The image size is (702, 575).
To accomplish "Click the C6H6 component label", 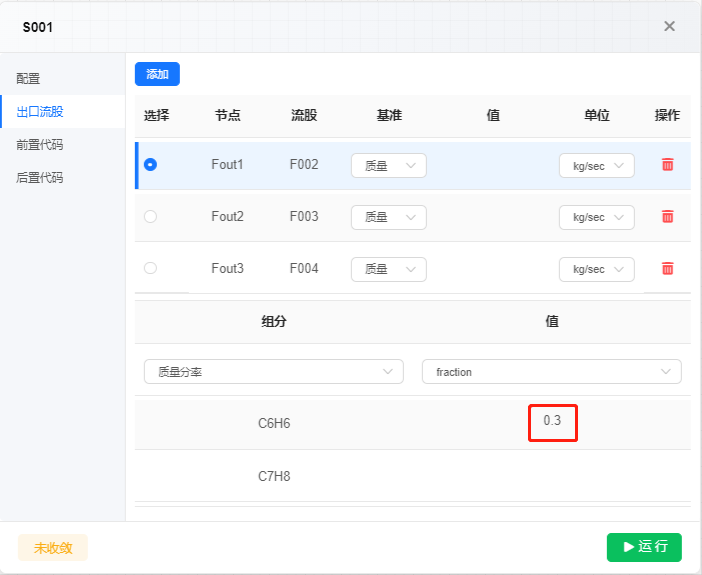I will [274, 423].
